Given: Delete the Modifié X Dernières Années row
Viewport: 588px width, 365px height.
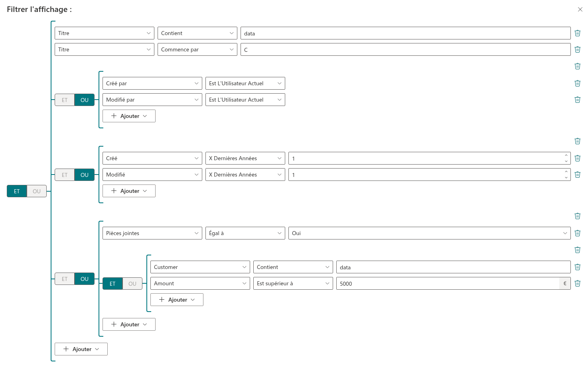Looking at the screenshot, I should 577,175.
